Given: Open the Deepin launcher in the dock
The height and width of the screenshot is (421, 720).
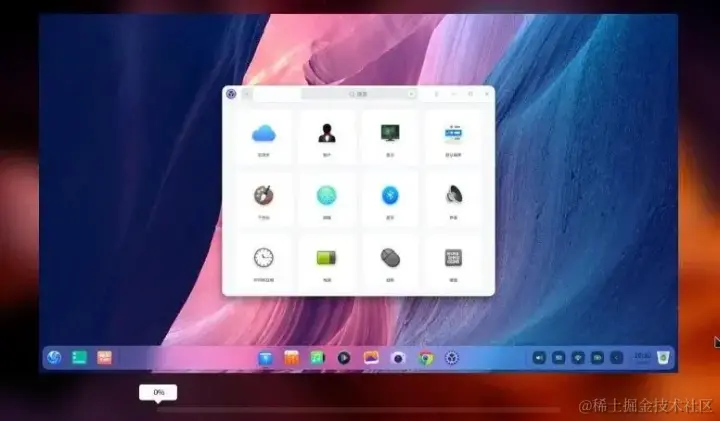Looking at the screenshot, I should [x=54, y=357].
